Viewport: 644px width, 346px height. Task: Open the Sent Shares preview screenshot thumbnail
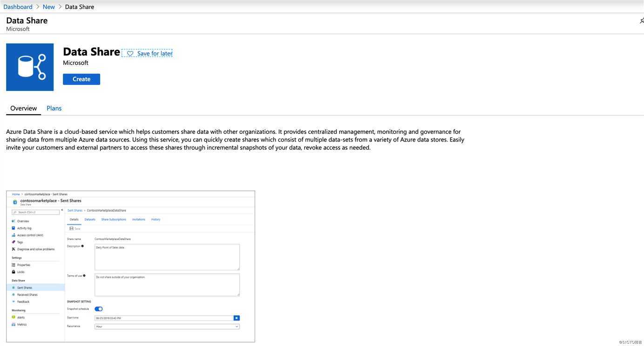[x=131, y=266]
